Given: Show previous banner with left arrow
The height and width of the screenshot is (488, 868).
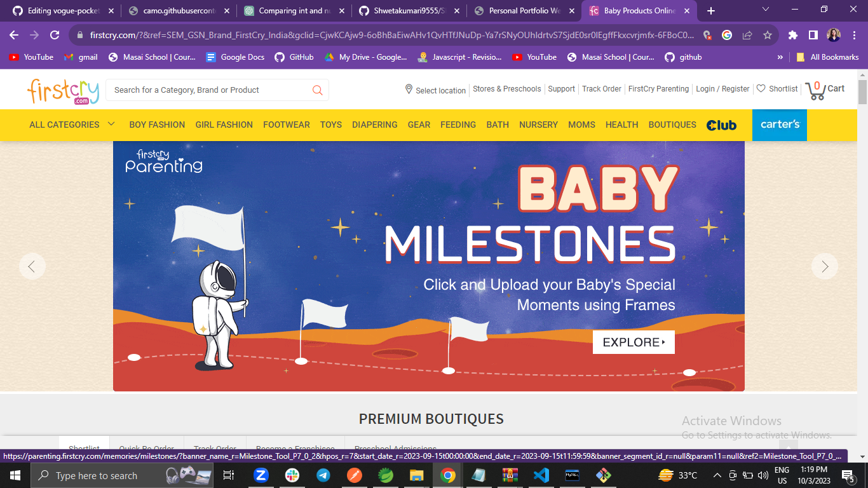Looking at the screenshot, I should click(x=32, y=266).
